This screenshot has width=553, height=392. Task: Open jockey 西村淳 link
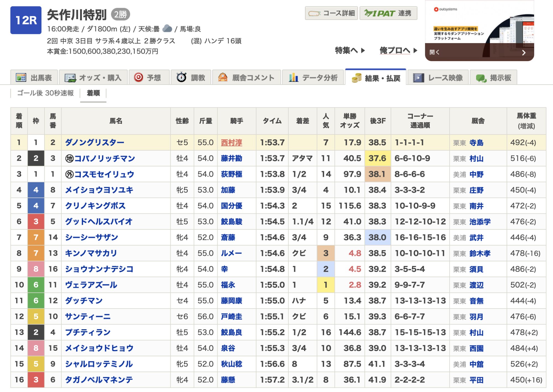click(231, 143)
